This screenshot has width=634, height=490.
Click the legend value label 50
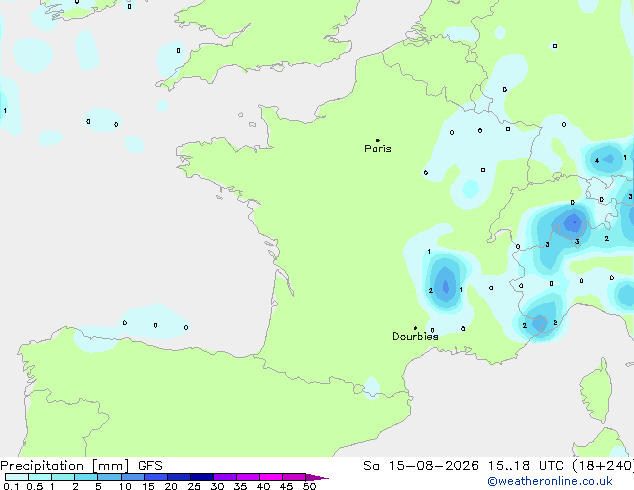(309, 486)
